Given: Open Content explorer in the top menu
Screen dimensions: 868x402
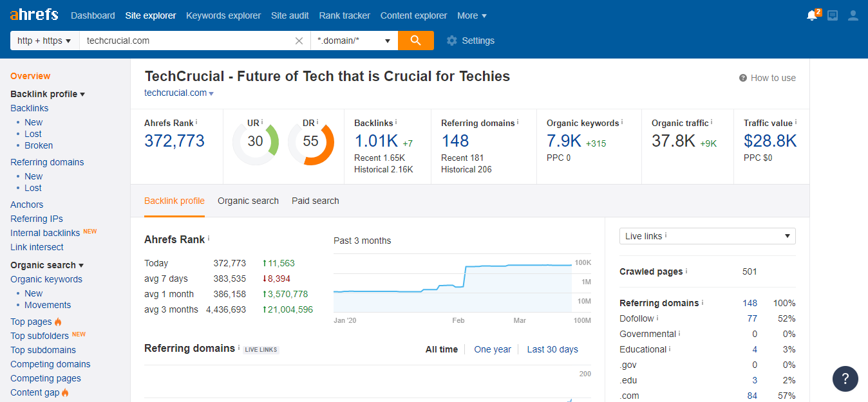Looking at the screenshot, I should (413, 15).
